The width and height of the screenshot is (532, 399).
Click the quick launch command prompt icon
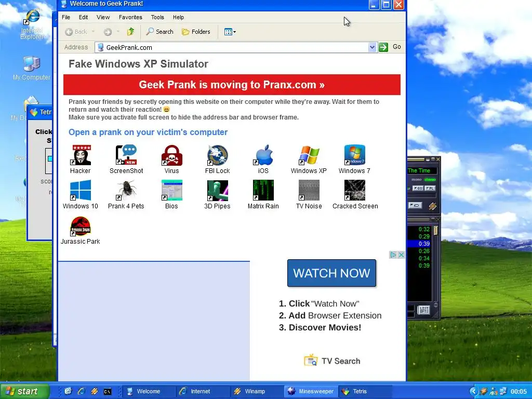point(108,392)
